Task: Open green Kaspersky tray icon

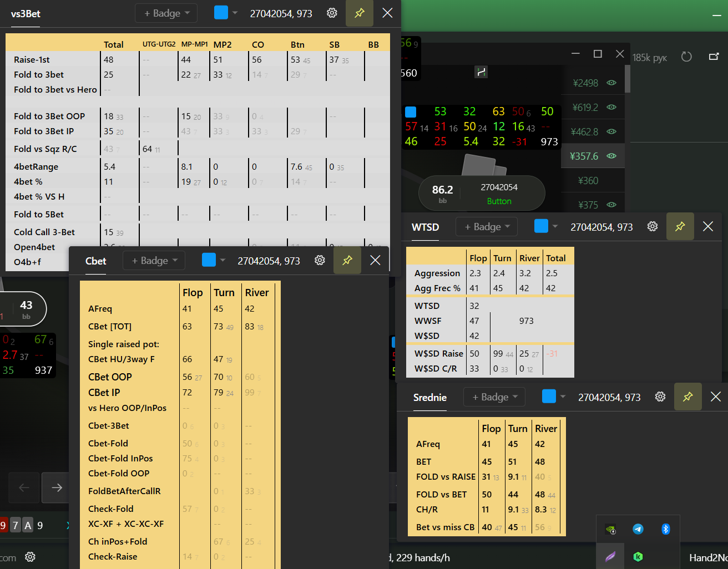Action: pyautogui.click(x=638, y=557)
